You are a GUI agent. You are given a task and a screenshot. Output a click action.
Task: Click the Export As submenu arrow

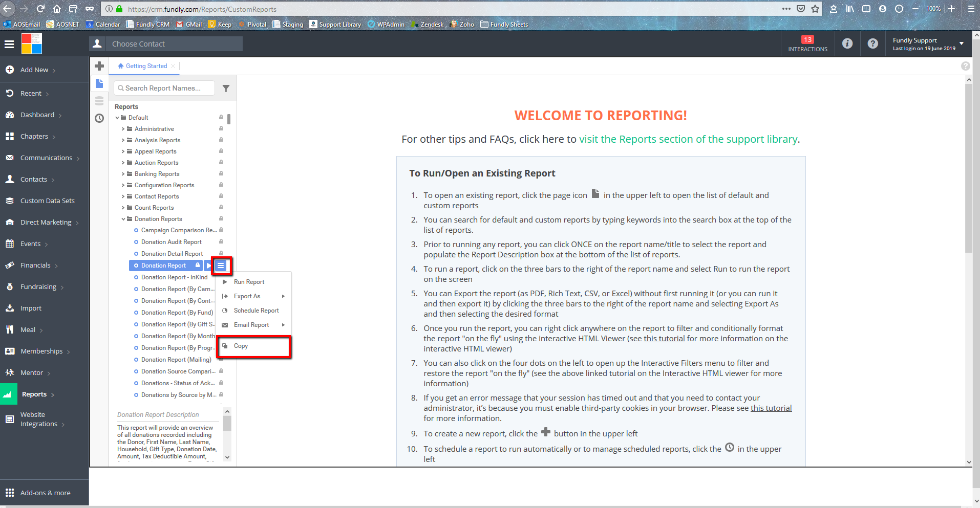(283, 296)
